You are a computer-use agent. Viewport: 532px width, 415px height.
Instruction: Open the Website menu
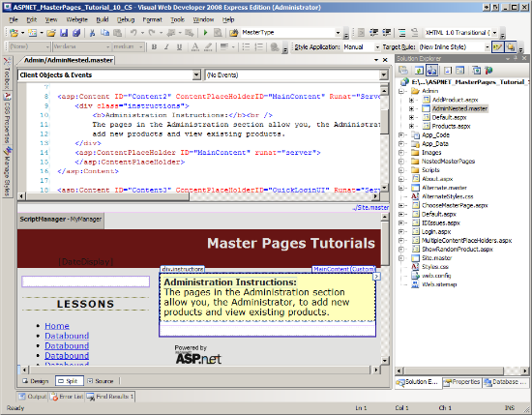(x=76, y=19)
